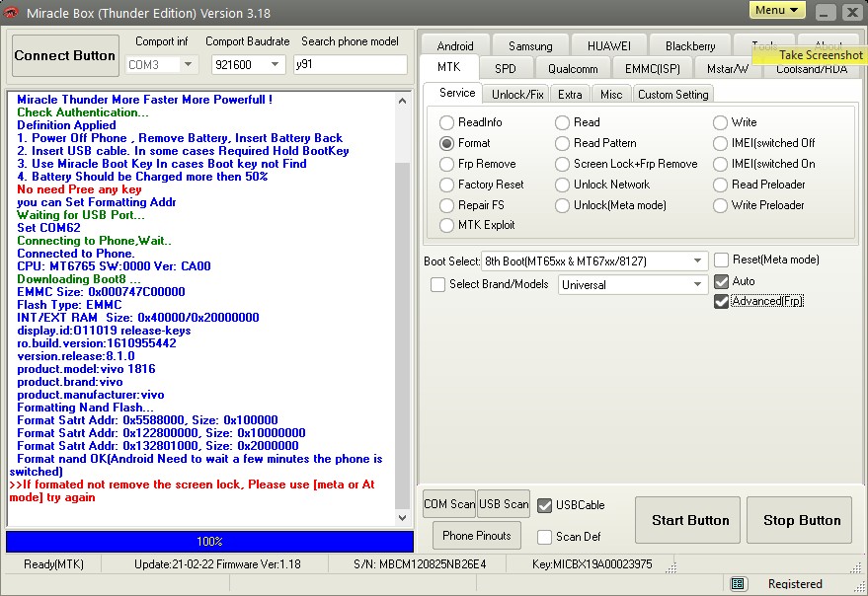Viewport: 868px width, 596px height.
Task: Click the status bar grid icon beside Registered
Action: [738, 583]
